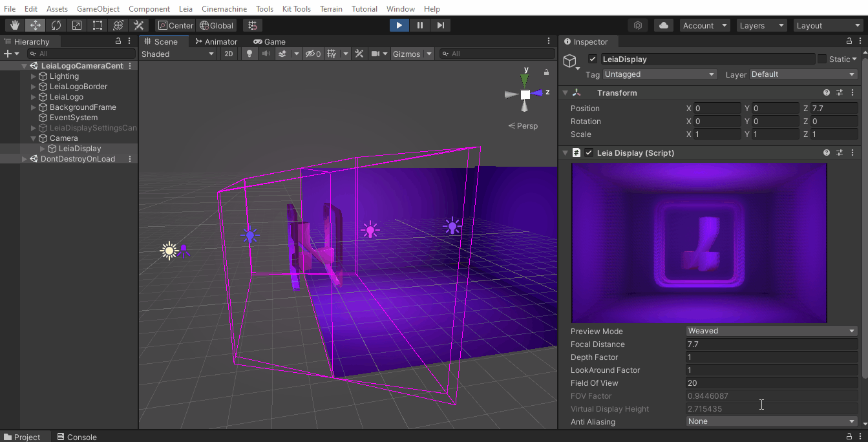This screenshot has width=868, height=442.
Task: Click the Hierarchy add (+) button
Action: [7, 54]
